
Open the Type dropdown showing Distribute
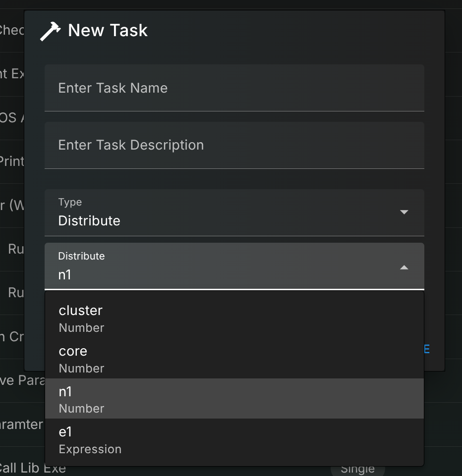pyautogui.click(x=234, y=212)
